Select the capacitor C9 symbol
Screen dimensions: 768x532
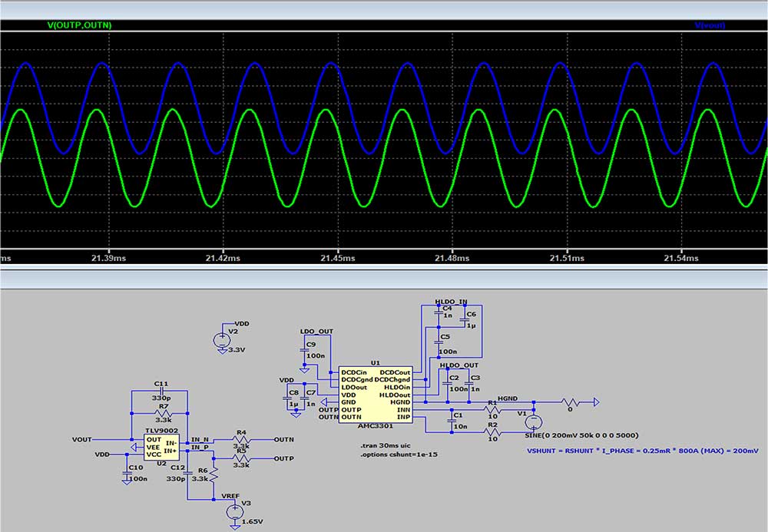[304, 349]
